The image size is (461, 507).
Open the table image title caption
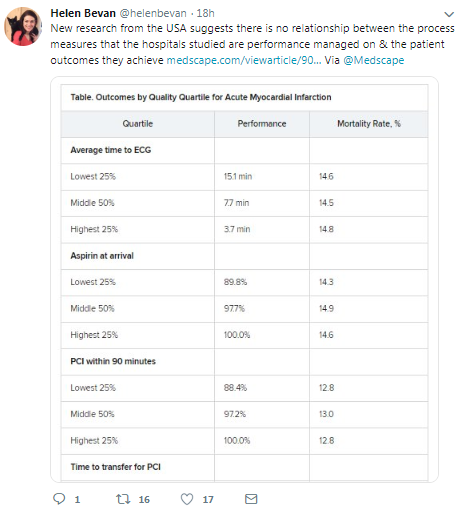(201, 97)
